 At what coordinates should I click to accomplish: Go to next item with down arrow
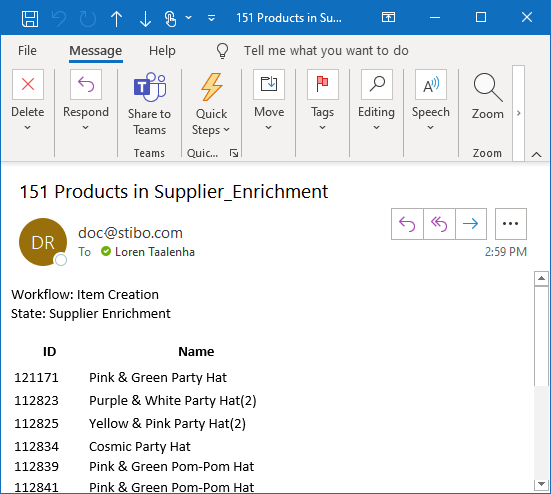pos(145,18)
